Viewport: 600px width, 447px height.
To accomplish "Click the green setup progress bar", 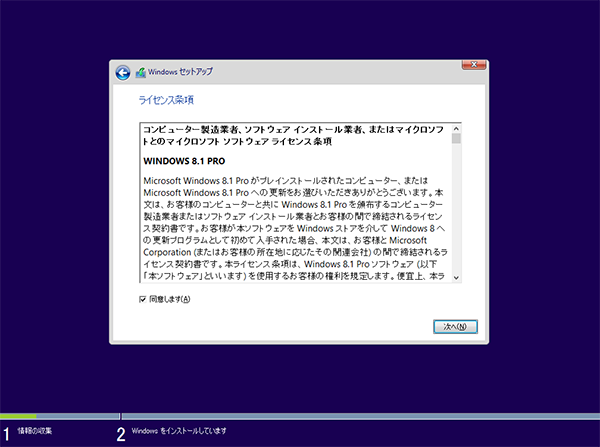I will pyautogui.click(x=18, y=416).
